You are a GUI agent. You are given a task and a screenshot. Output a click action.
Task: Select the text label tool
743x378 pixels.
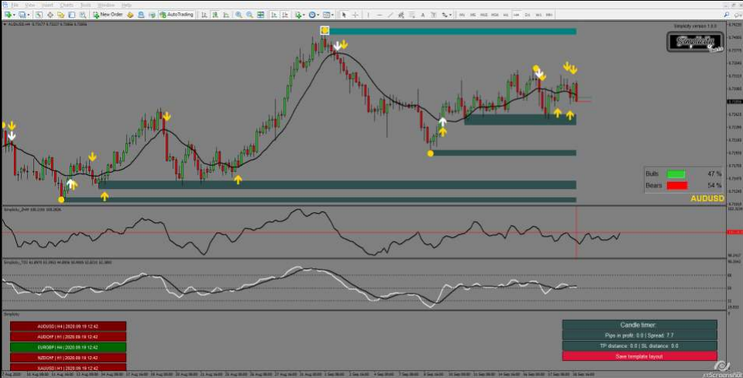(434, 15)
